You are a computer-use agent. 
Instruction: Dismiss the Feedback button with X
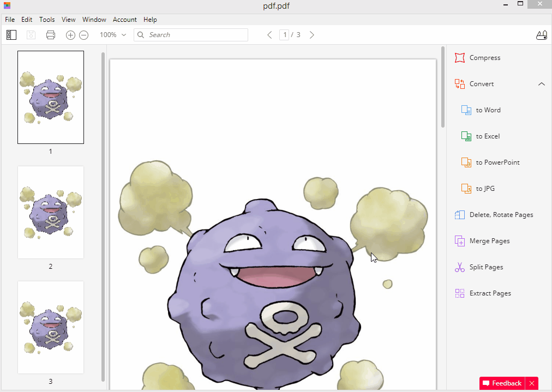(x=532, y=383)
